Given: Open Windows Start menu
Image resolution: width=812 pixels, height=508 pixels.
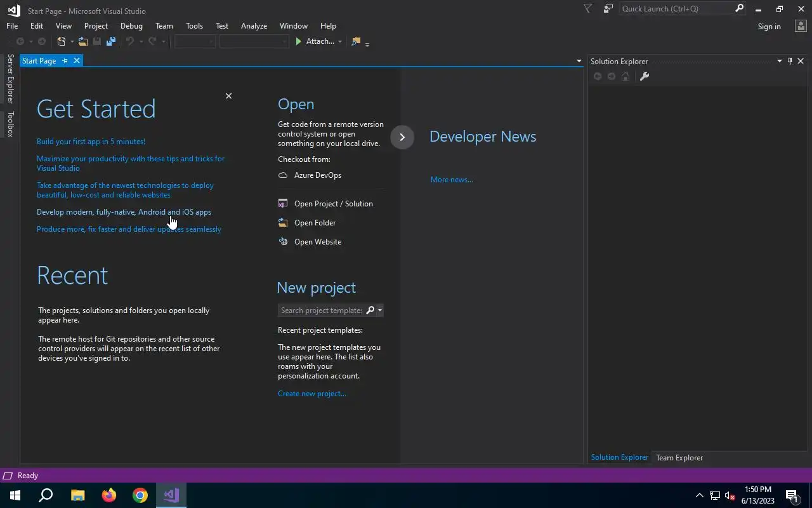Looking at the screenshot, I should point(15,495).
